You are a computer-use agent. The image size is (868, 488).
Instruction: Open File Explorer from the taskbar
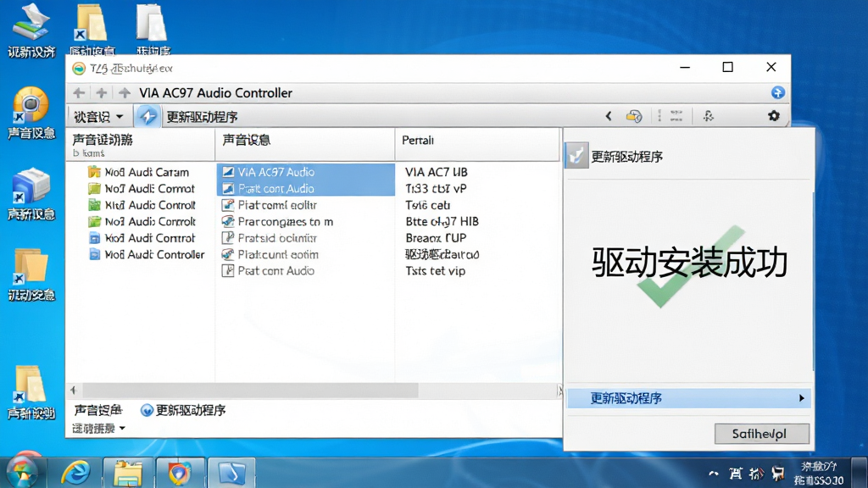129,474
